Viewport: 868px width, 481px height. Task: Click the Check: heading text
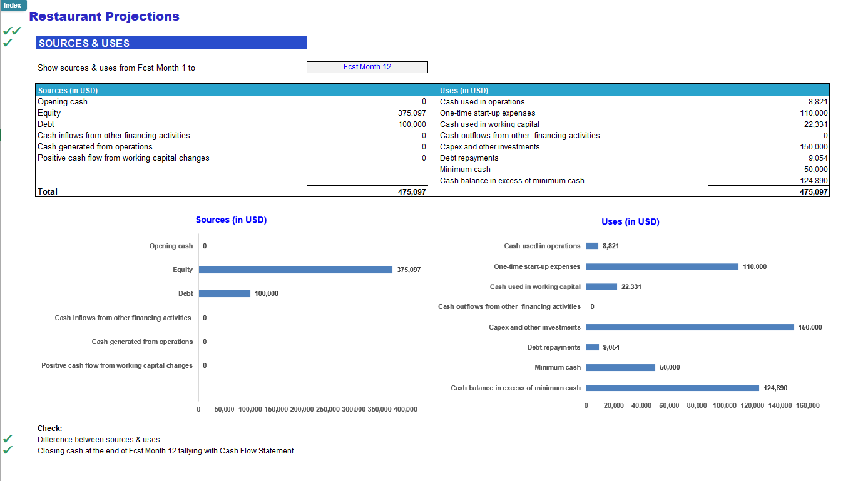pos(49,428)
